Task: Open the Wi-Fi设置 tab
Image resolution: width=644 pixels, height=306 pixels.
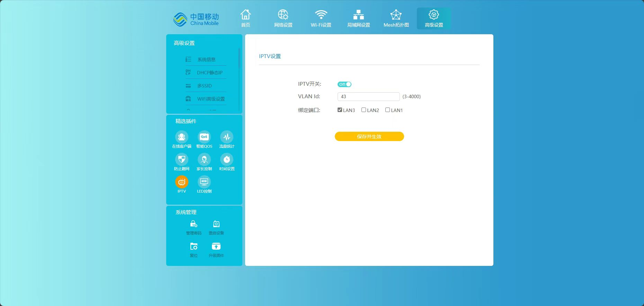Action: coord(321,18)
